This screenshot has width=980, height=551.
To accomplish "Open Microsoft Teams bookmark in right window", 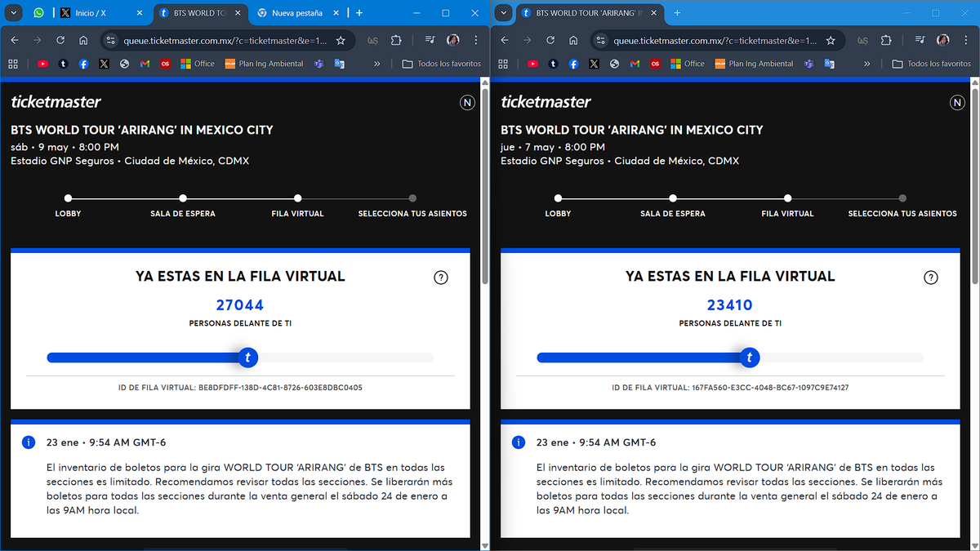I will [x=808, y=64].
